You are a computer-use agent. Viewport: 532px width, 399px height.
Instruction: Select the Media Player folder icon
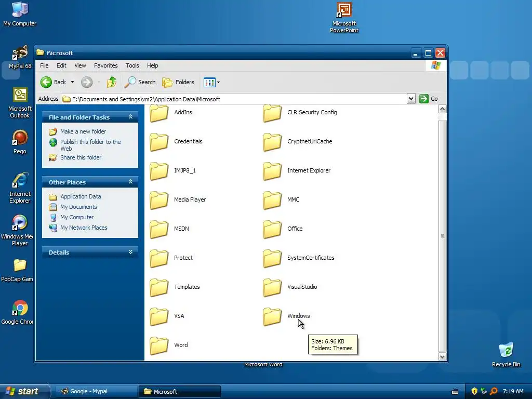pyautogui.click(x=159, y=200)
